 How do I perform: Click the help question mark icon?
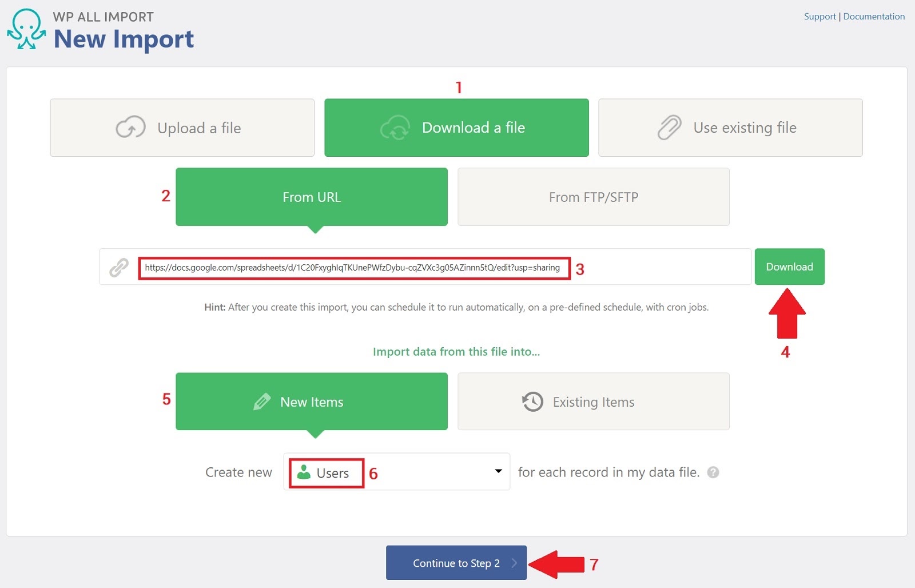point(713,472)
